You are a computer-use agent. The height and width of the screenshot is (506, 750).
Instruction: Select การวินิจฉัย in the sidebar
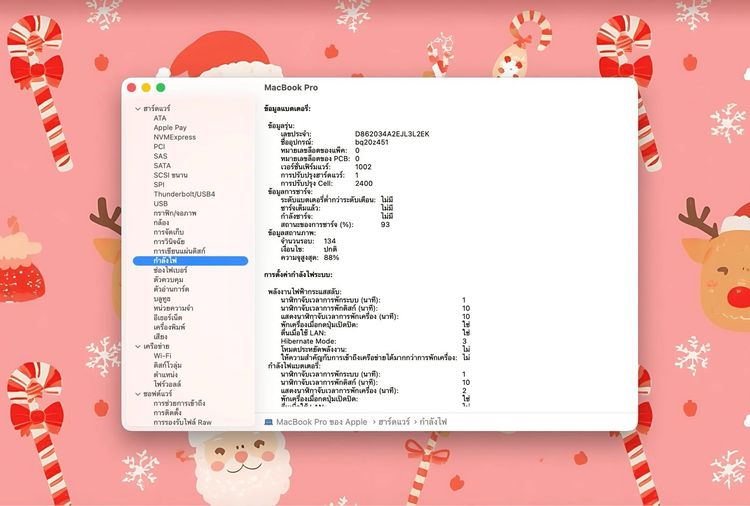[x=169, y=242]
